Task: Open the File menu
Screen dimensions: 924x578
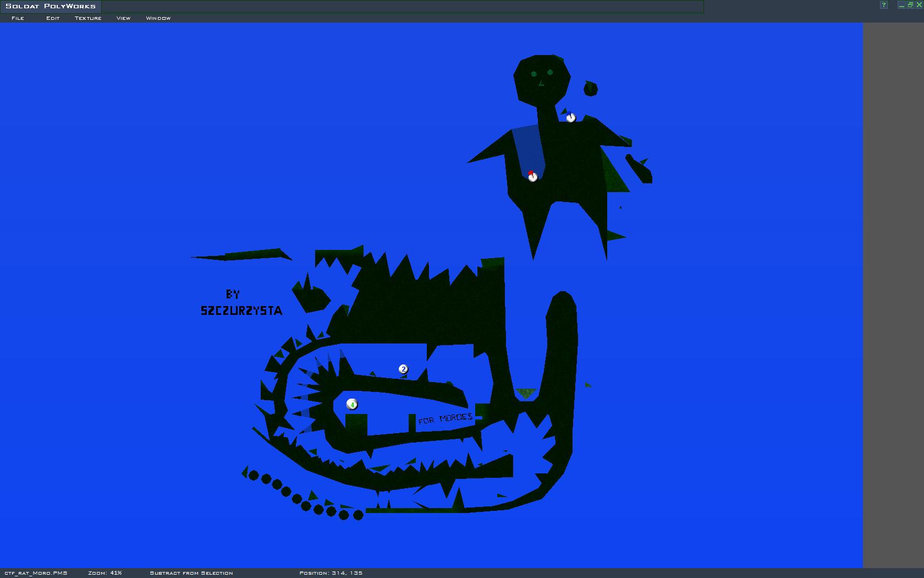Action: coord(18,18)
